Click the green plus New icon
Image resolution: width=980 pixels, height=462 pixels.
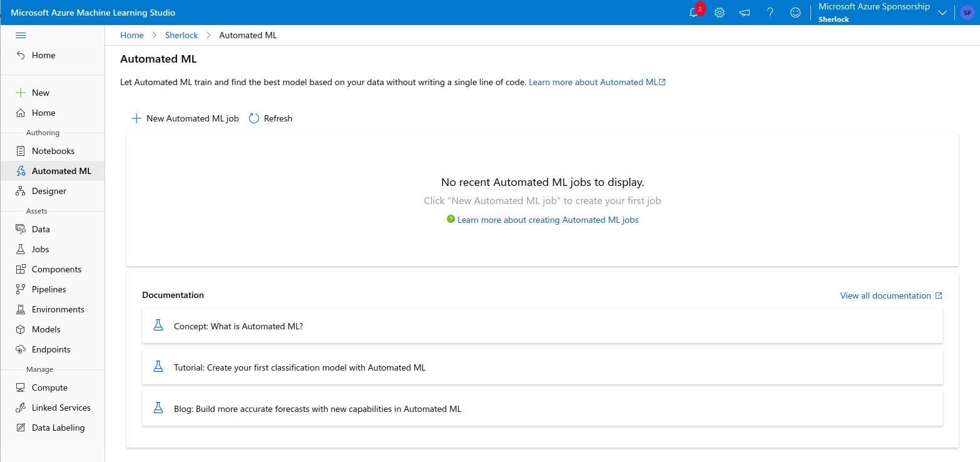(21, 93)
